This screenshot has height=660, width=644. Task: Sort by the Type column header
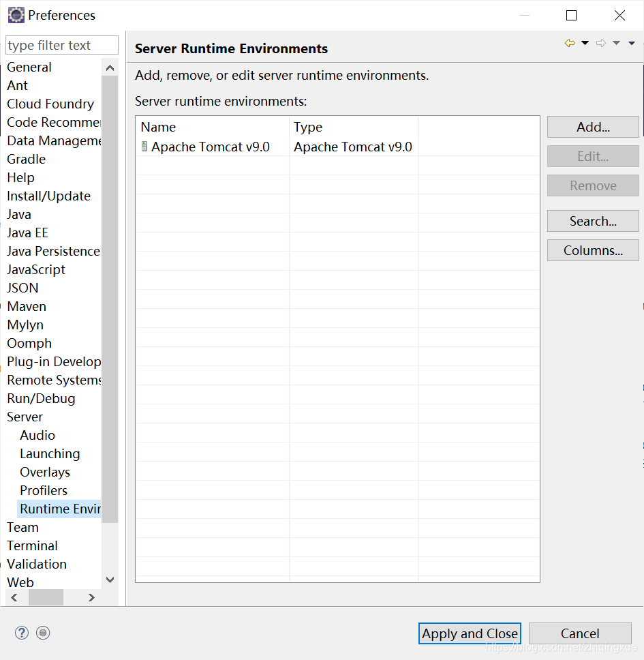click(x=354, y=127)
